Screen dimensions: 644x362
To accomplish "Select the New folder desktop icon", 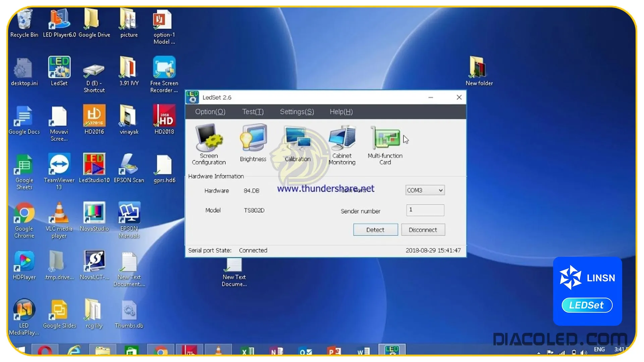I will click(479, 71).
